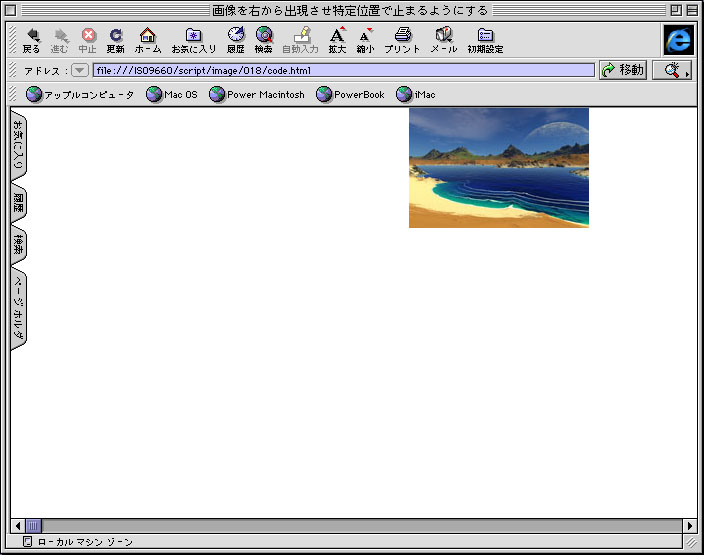Viewport: 704px width, 555px height.
Task: Shrink text with the 縮小 icon
Action: point(365,40)
